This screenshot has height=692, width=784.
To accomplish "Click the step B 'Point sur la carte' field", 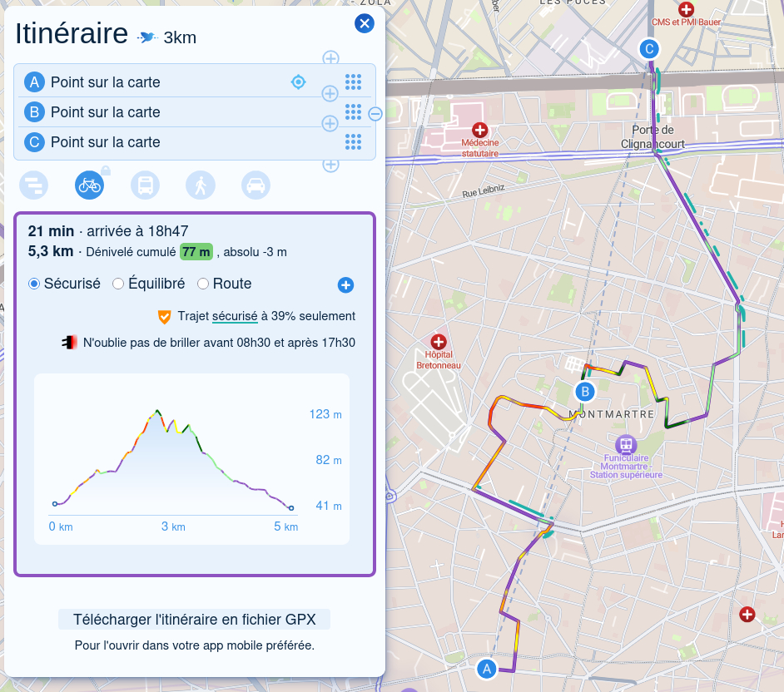I will coord(166,112).
